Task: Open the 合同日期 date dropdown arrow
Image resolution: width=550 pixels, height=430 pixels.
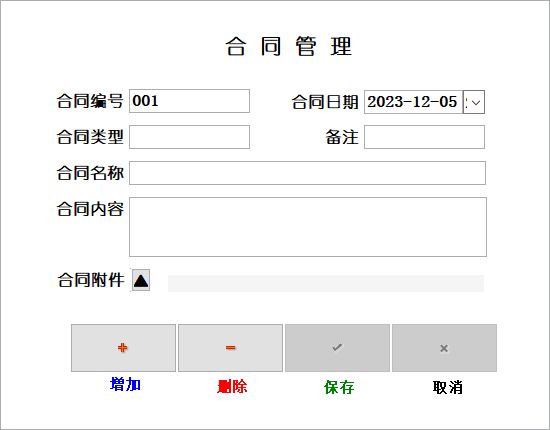Action: [474, 102]
